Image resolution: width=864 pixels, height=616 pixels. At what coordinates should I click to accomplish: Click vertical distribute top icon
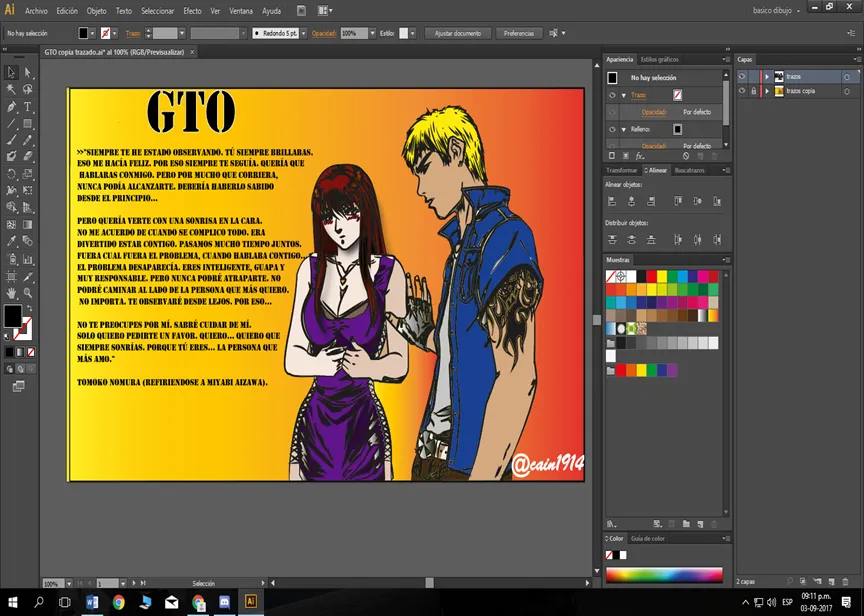pos(612,240)
